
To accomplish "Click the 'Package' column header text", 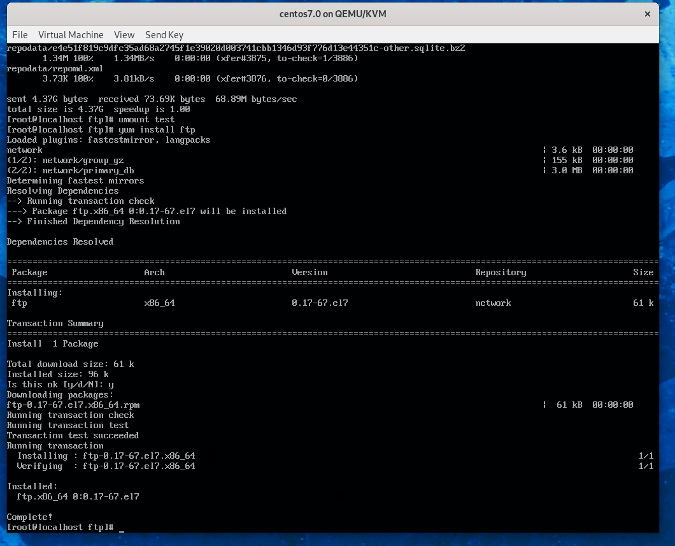I will click(x=28, y=272).
